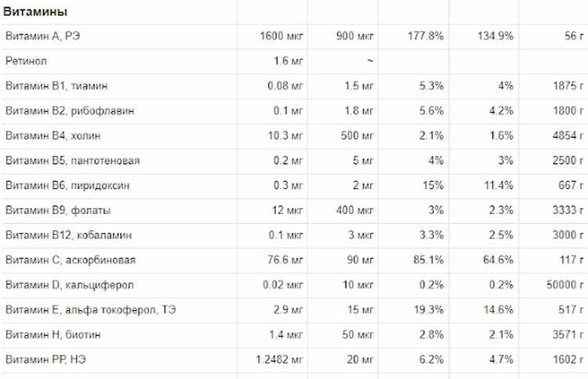Click the Витамины section heading
Screen dimensions: 588x379
click(x=35, y=12)
